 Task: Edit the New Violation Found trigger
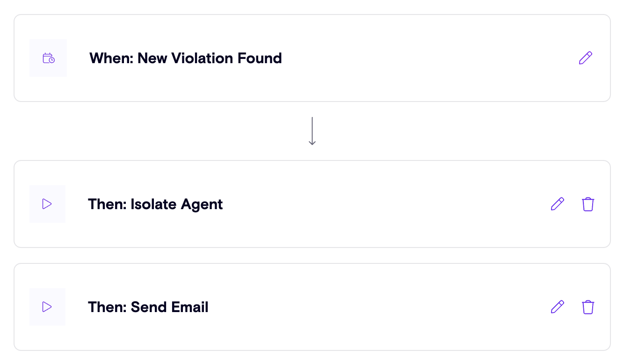coord(585,58)
